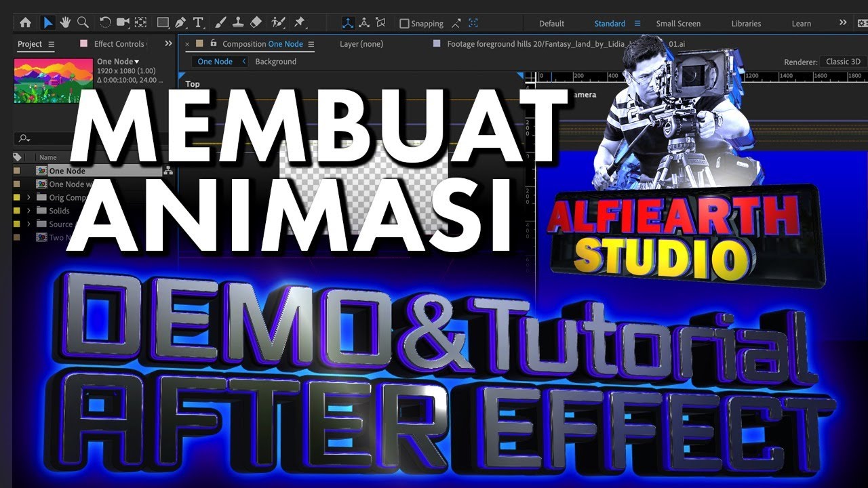Select the Roto Brush tool
Image resolution: width=868 pixels, height=488 pixels.
click(278, 22)
